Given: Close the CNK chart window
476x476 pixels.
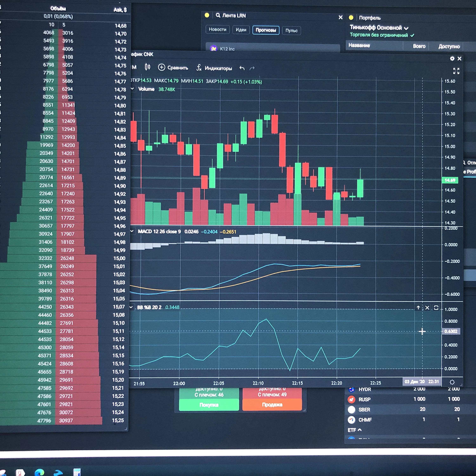Looking at the screenshot, I should [x=459, y=59].
